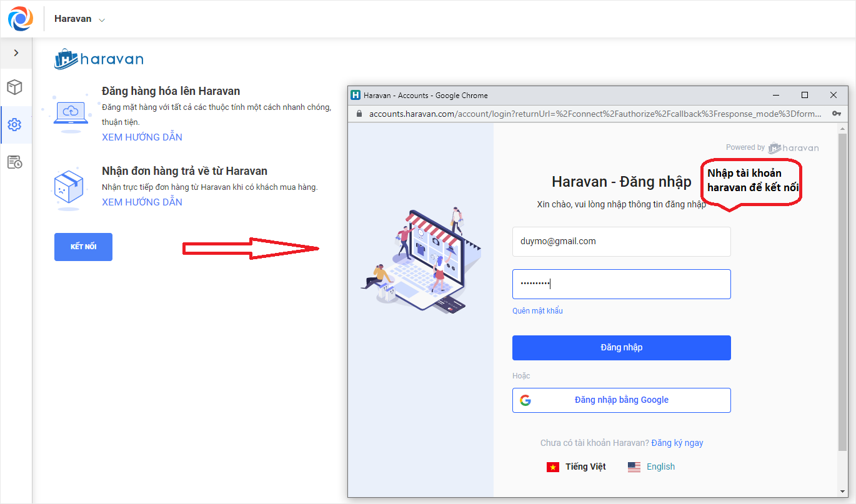
Task: Click the KẾT NỐI button
Action: pyautogui.click(x=83, y=247)
